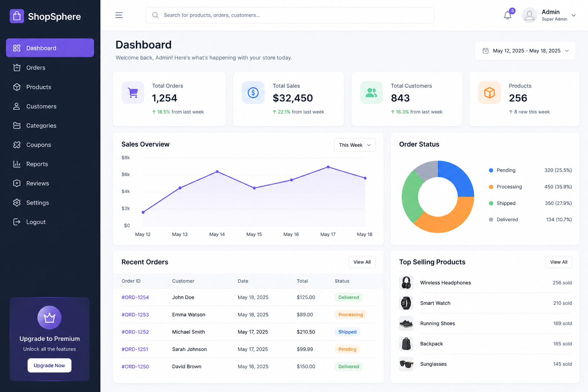The image size is (588, 392).
Task: Open order #ORD-1252 link
Action: (x=135, y=332)
